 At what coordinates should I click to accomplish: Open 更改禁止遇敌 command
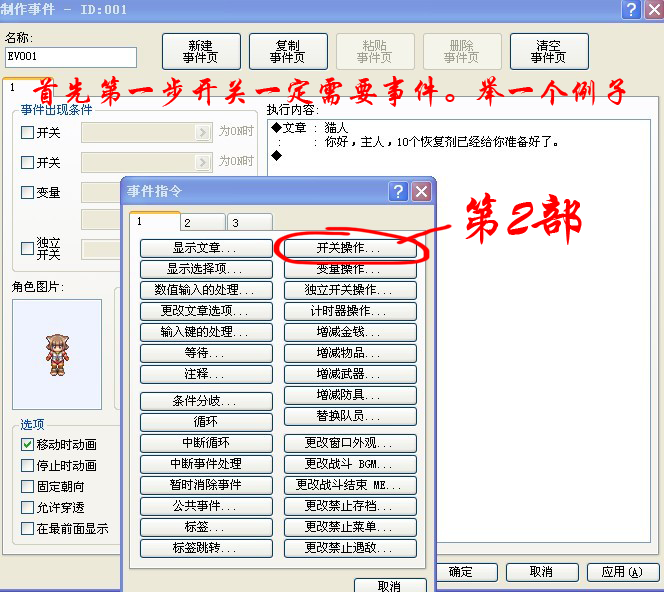350,548
